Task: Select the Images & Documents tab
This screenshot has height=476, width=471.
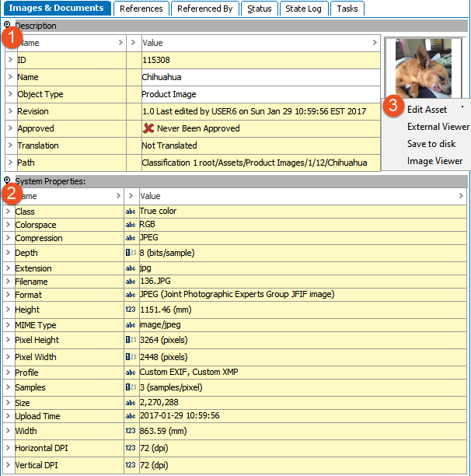Action: (x=57, y=8)
